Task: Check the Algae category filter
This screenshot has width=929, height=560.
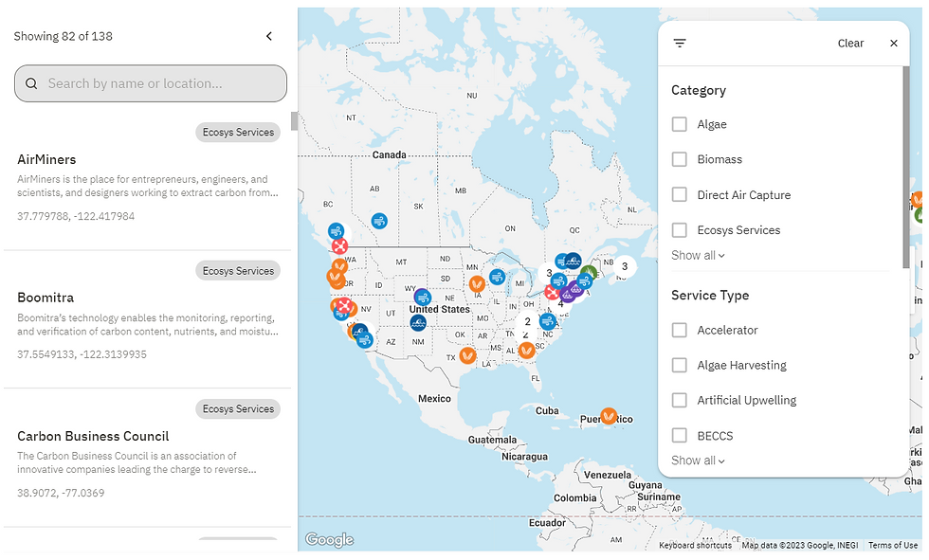Action: coord(679,124)
